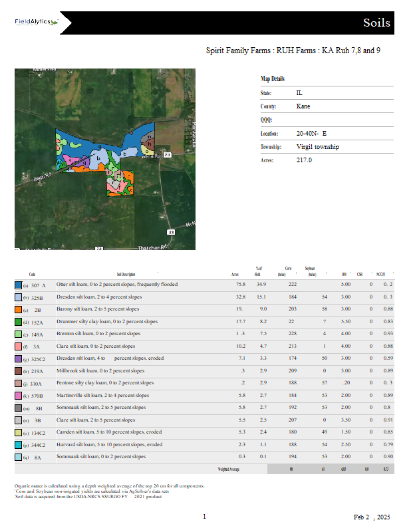Viewport: 411px width, 532px height.
Task: Click the Acres column header in table
Action: click(235, 274)
